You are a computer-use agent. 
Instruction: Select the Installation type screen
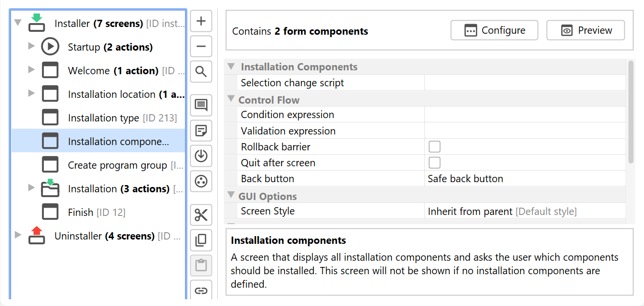click(103, 118)
